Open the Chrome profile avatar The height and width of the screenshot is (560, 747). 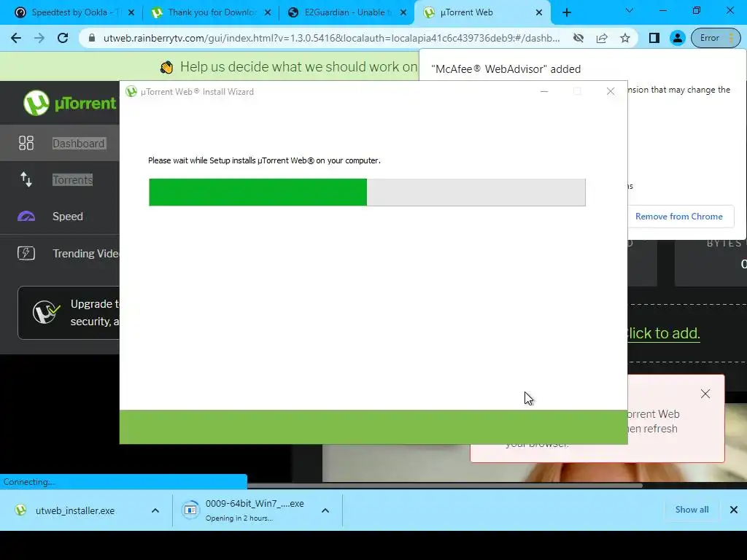pos(677,38)
